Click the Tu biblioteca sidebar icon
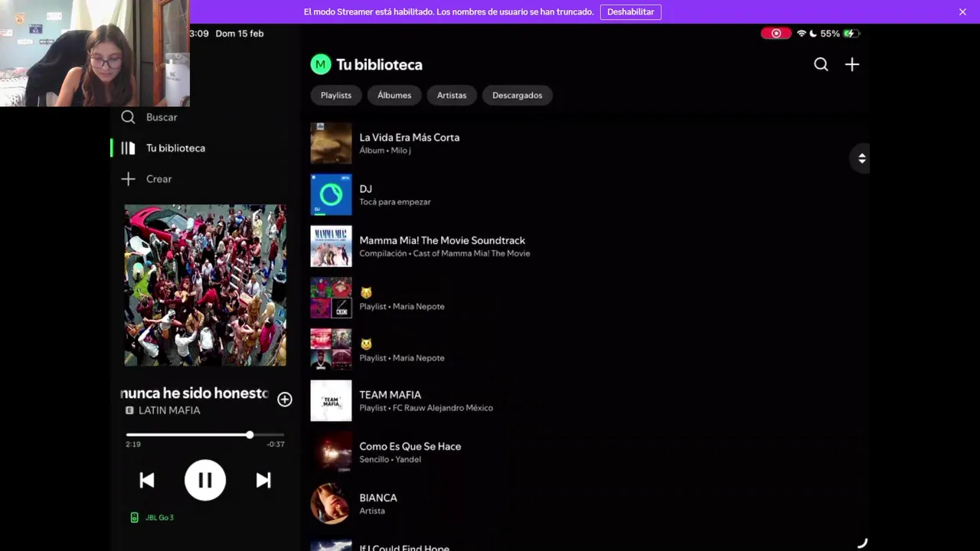 click(128, 148)
